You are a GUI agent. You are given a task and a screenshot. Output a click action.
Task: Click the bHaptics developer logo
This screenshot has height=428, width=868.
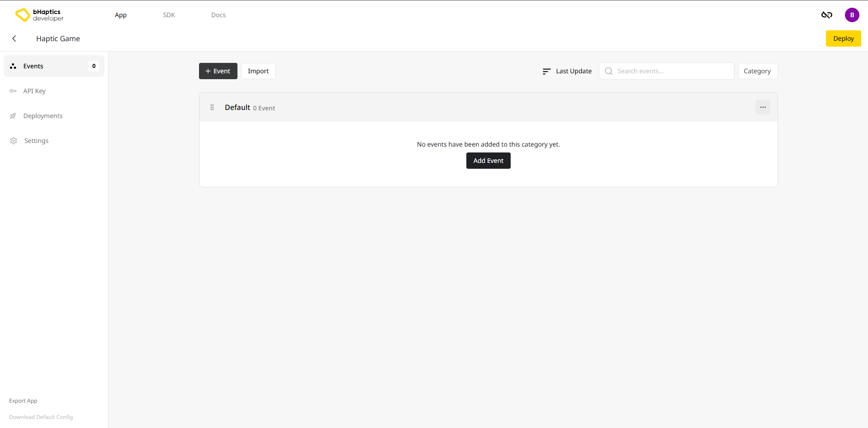coord(39,15)
